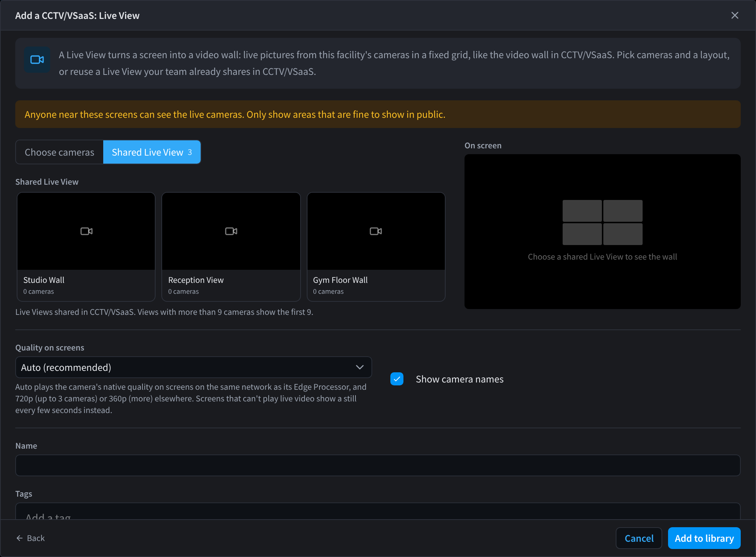Viewport: 756px width, 557px height.
Task: Close the Add a CCTV/VSaaS dialog
Action: coord(735,15)
